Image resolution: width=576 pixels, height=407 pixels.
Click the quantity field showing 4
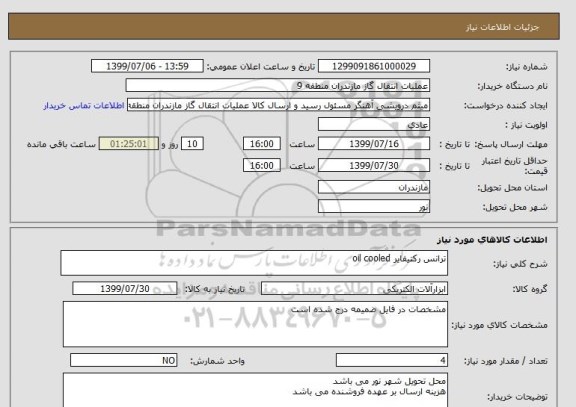click(392, 360)
